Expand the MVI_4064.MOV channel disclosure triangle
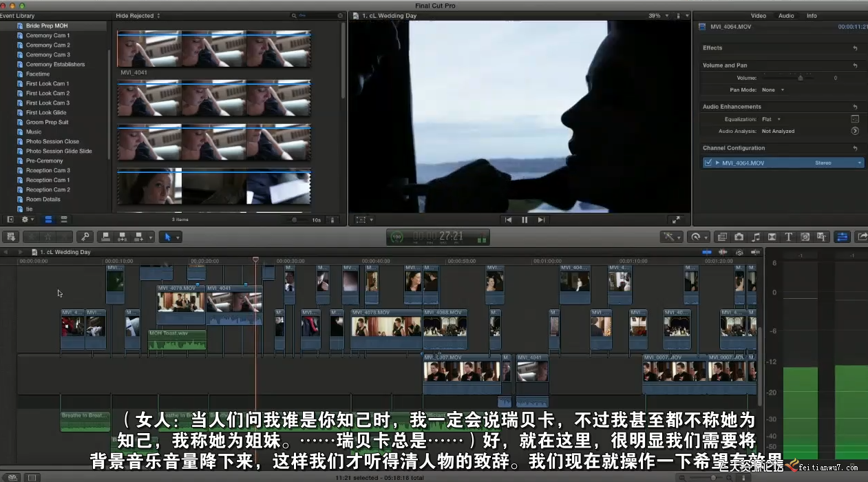The width and height of the screenshot is (868, 482). [x=717, y=163]
